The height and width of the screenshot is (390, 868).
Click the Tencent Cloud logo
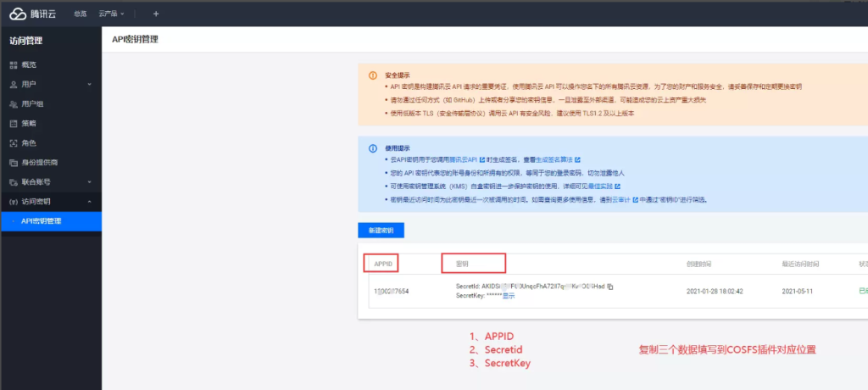pos(33,14)
